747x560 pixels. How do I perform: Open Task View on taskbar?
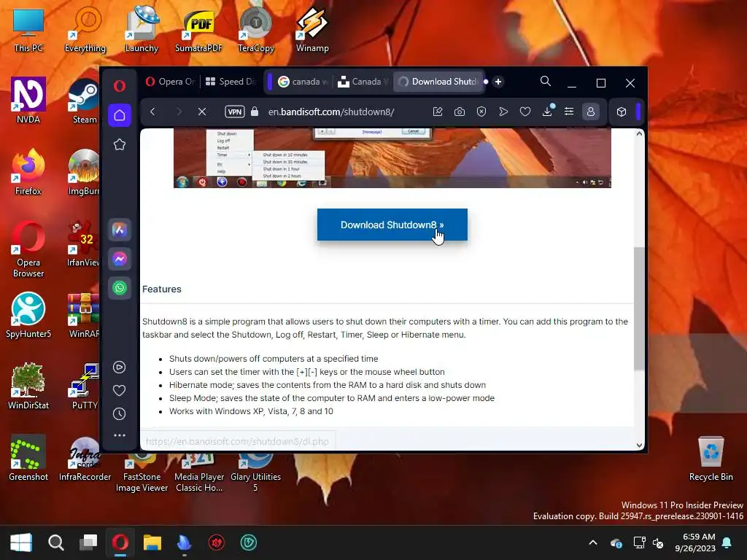click(x=88, y=542)
